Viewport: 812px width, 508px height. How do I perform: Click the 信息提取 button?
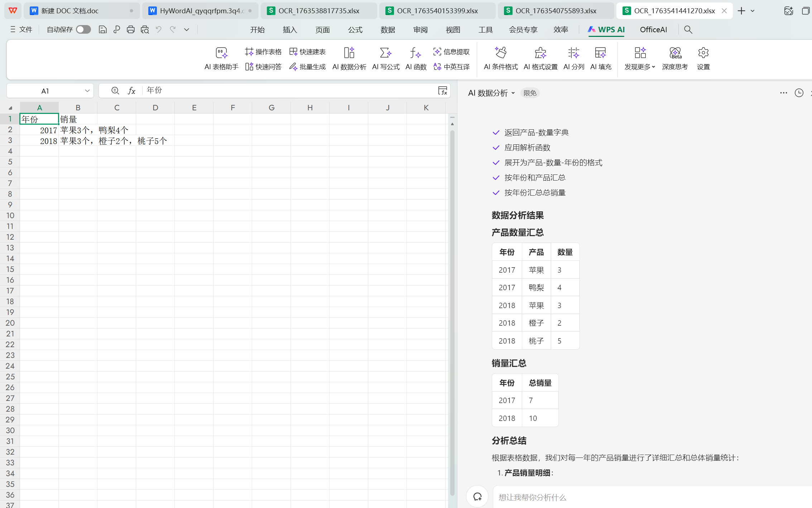pos(451,52)
